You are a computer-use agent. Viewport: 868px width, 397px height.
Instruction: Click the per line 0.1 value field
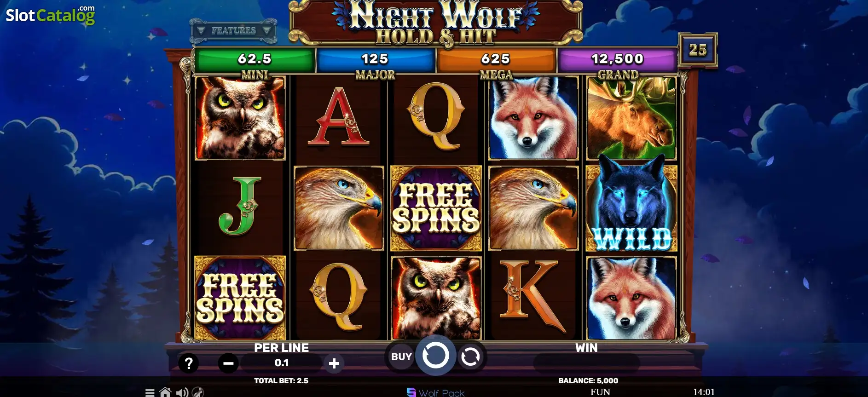pyautogui.click(x=281, y=363)
